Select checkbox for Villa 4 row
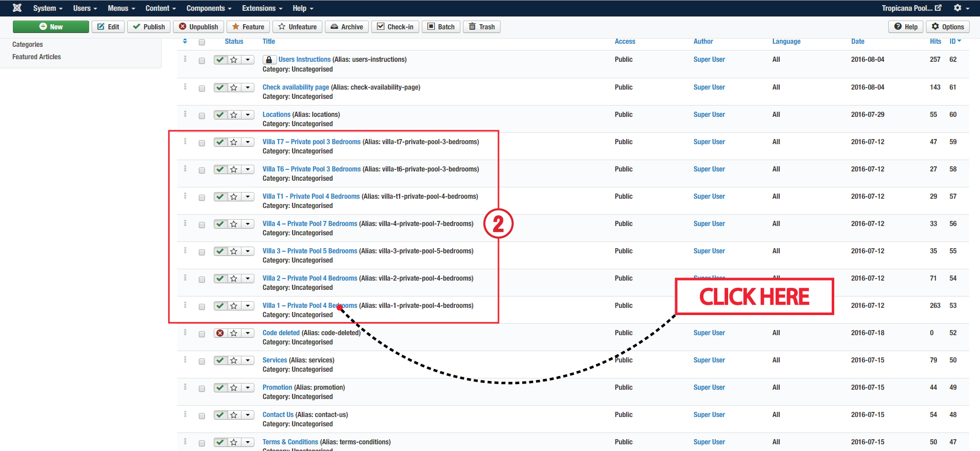This screenshot has height=451, width=980. tap(202, 225)
